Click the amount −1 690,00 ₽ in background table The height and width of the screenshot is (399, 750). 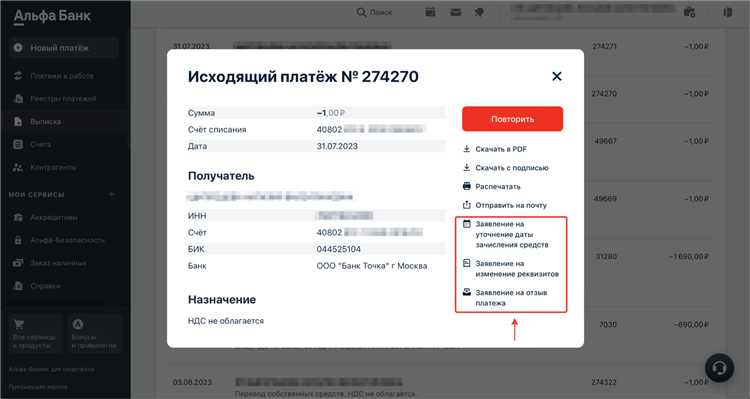[x=689, y=256]
